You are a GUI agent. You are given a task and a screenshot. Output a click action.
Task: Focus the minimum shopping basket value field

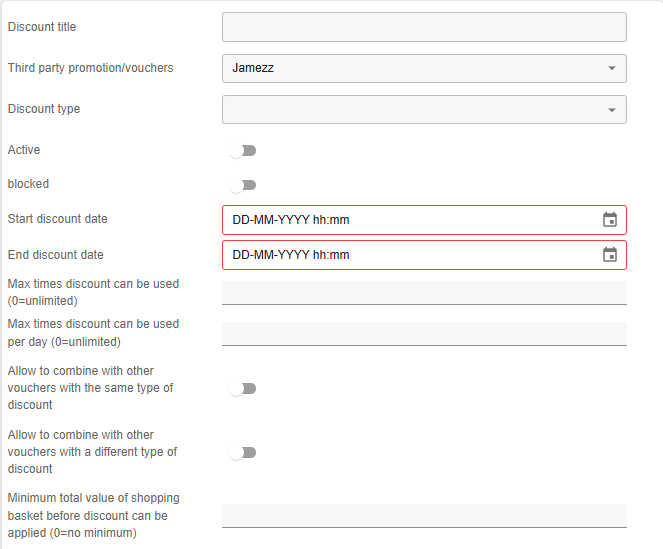click(x=424, y=515)
